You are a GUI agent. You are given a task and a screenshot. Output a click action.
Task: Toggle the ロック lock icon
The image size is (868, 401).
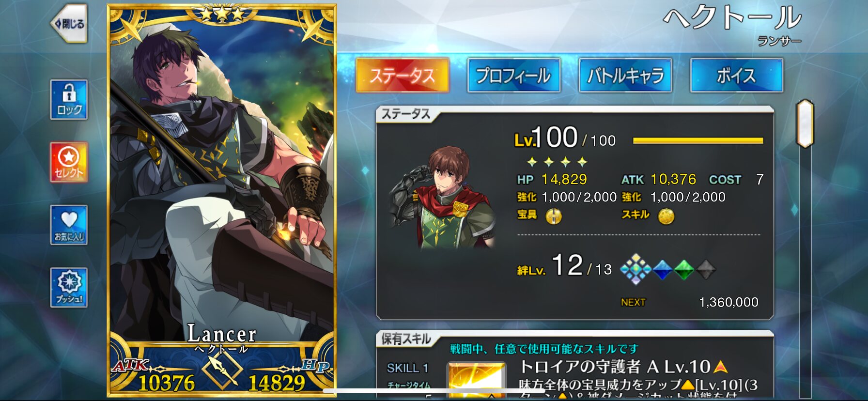point(69,99)
